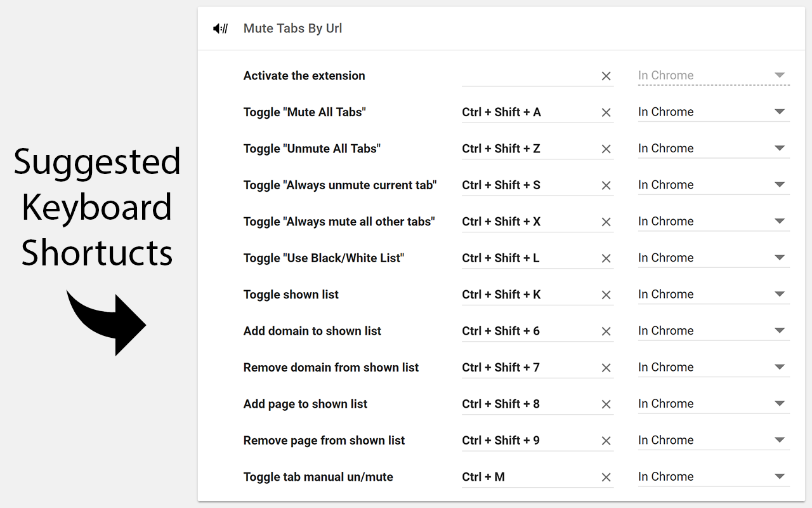Click the "Mute Tabs By Url" title
Screen dimensions: 812x508
(x=293, y=29)
